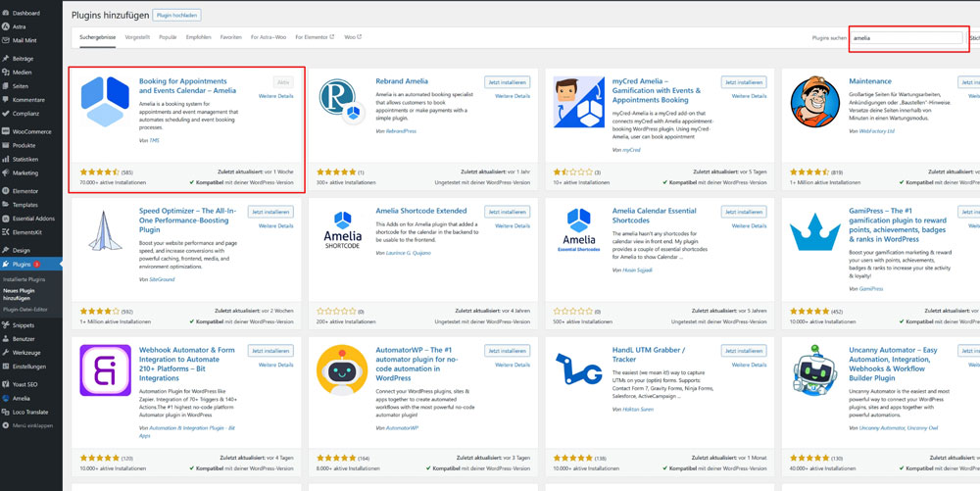The image size is (980, 491).
Task: Open the Elementor icon in sidebar
Action: click(x=6, y=190)
